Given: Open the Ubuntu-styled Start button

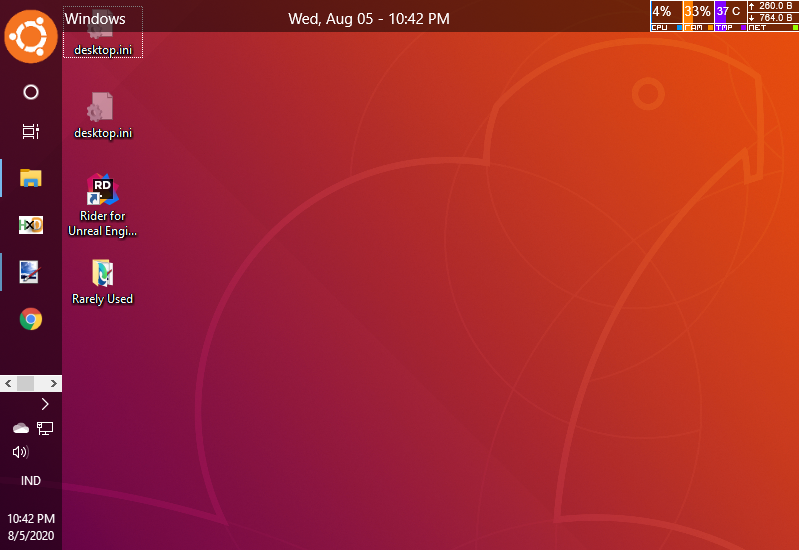Looking at the screenshot, I should (x=31, y=36).
